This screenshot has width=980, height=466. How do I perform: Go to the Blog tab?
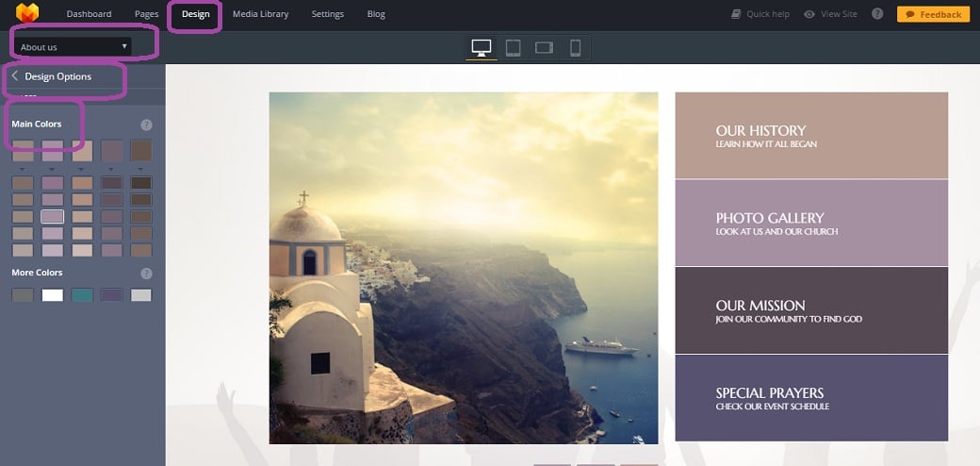click(376, 14)
